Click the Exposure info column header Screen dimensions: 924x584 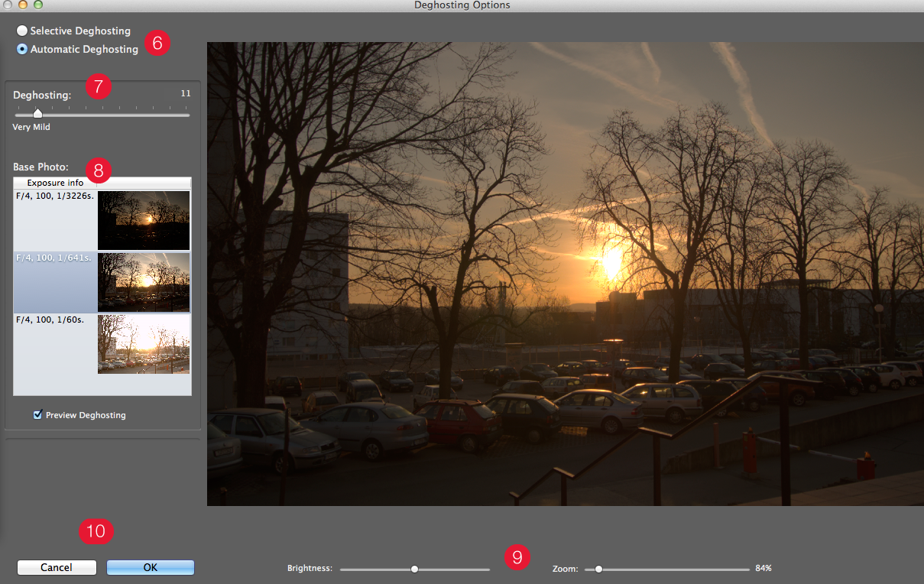[55, 183]
